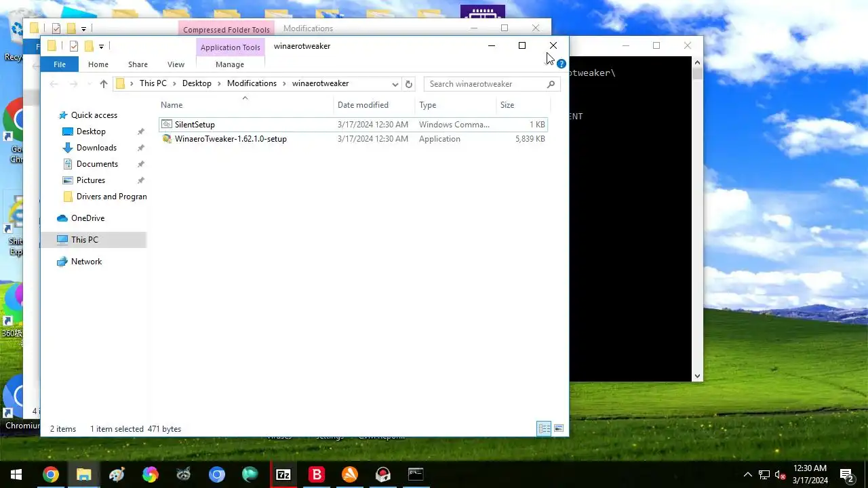The height and width of the screenshot is (488, 868).
Task: Open the Manage tab under Application Tools
Action: pos(230,64)
